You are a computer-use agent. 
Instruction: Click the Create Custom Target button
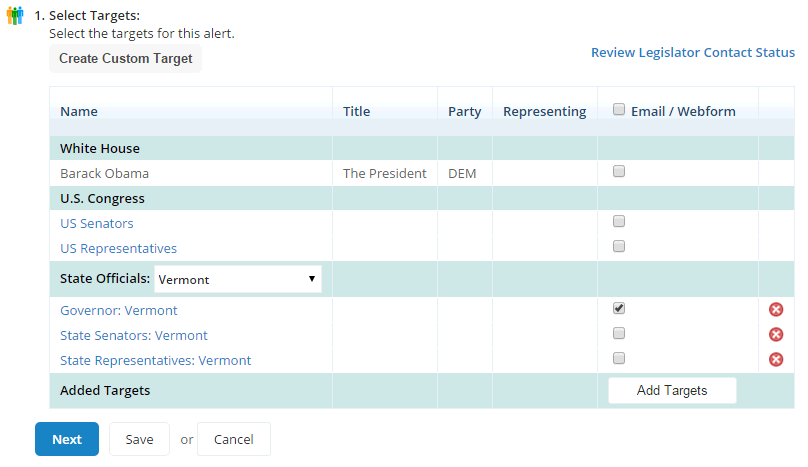tap(125, 59)
